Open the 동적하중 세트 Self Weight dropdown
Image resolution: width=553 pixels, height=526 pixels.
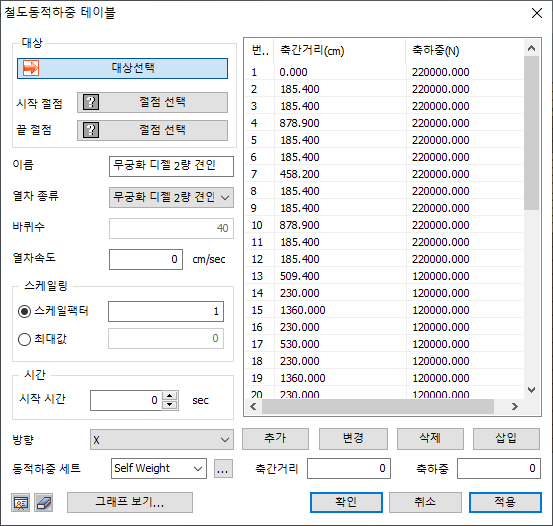point(159,468)
